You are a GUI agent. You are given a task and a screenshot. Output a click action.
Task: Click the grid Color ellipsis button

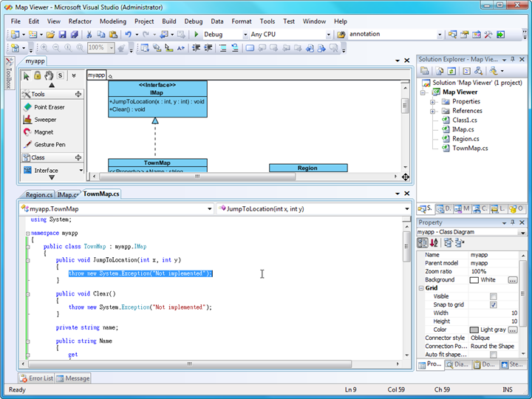click(513, 330)
